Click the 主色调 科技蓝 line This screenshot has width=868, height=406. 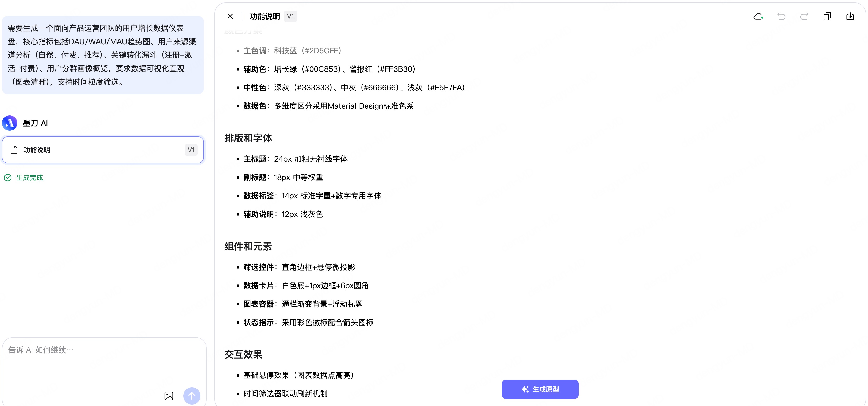(292, 51)
